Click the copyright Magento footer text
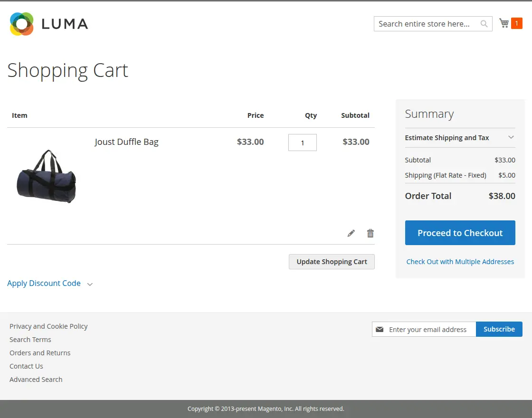The width and height of the screenshot is (532, 418). click(266, 408)
